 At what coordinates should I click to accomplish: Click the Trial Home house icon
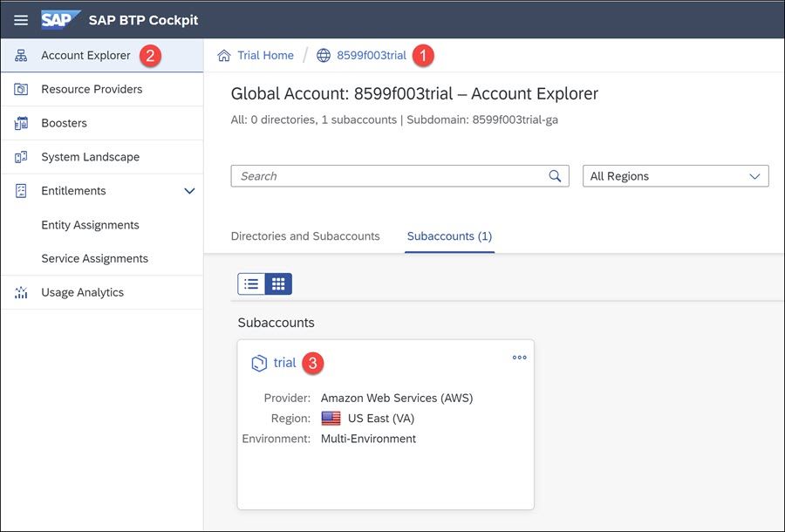pyautogui.click(x=224, y=56)
